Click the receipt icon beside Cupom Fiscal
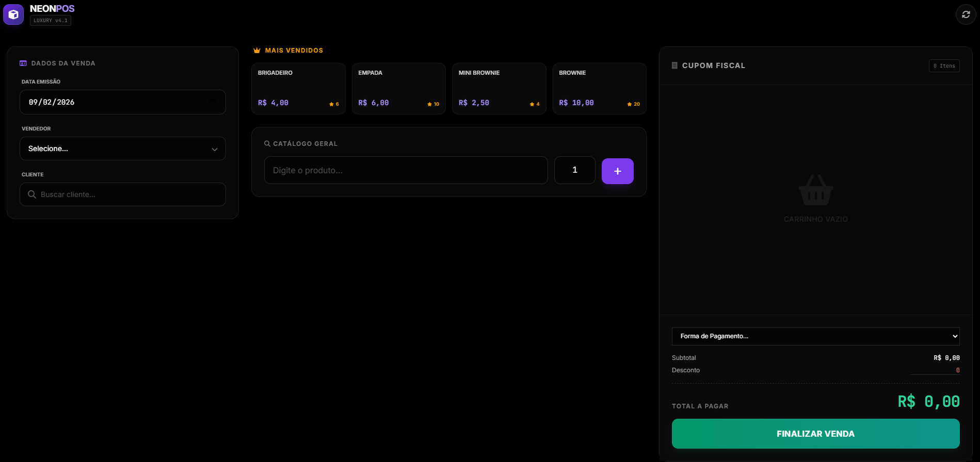Viewport: 980px width, 462px height. coord(674,65)
